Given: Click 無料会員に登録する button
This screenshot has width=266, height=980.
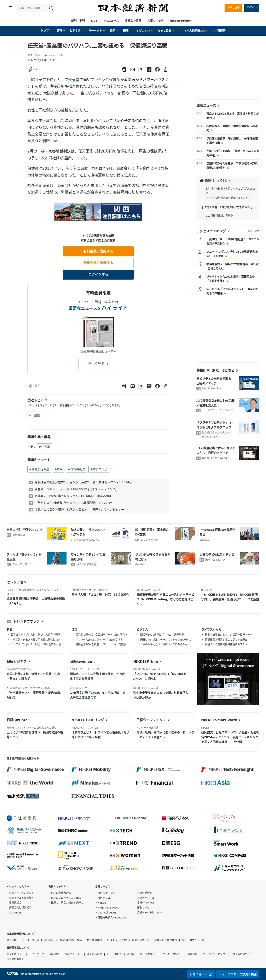Looking at the screenshot, I should [x=98, y=263].
